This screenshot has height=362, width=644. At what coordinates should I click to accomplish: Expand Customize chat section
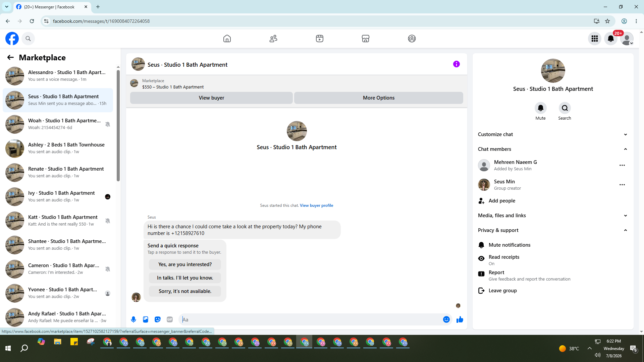pyautogui.click(x=553, y=134)
